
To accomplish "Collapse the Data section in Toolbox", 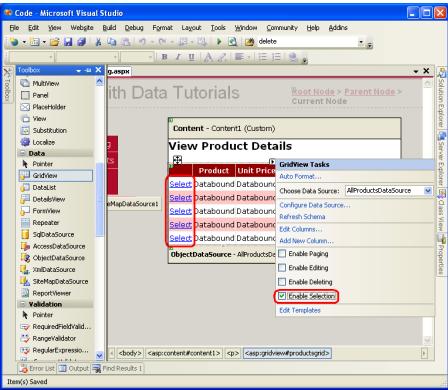I will coord(23,153).
